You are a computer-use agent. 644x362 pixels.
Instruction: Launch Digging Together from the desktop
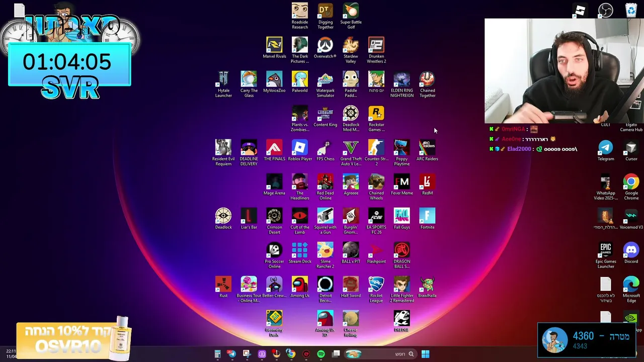[326, 16]
